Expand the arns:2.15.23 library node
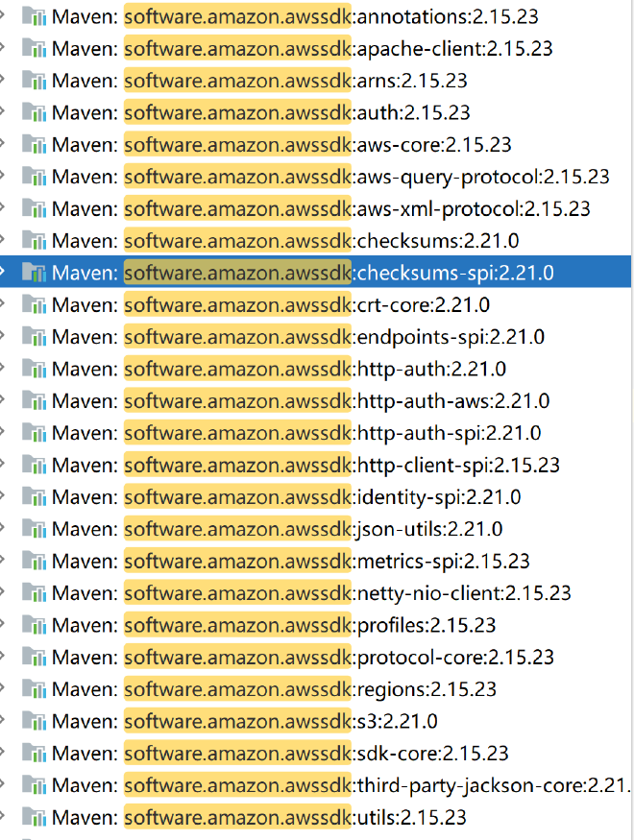Viewport: 634px width, 840px height. (3, 81)
